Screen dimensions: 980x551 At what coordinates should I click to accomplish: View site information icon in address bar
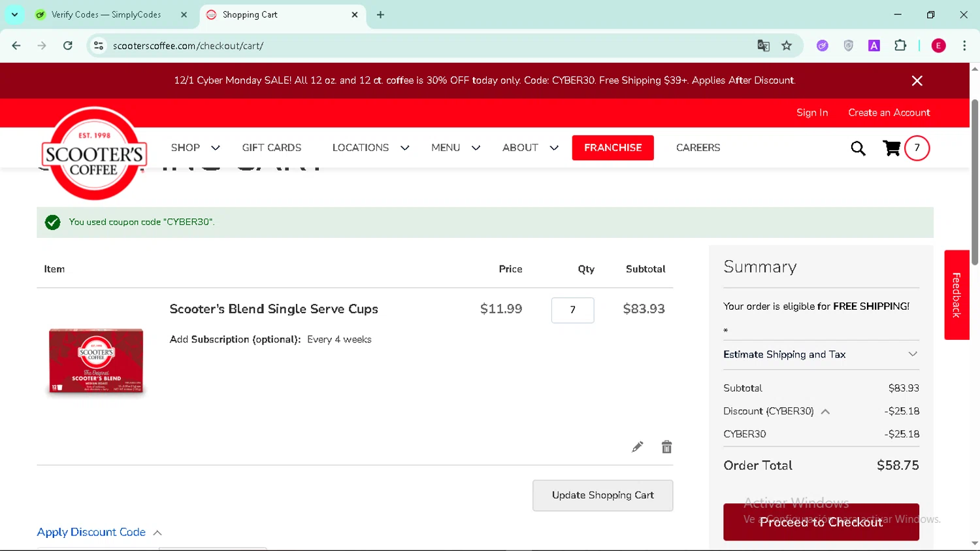pos(99,46)
